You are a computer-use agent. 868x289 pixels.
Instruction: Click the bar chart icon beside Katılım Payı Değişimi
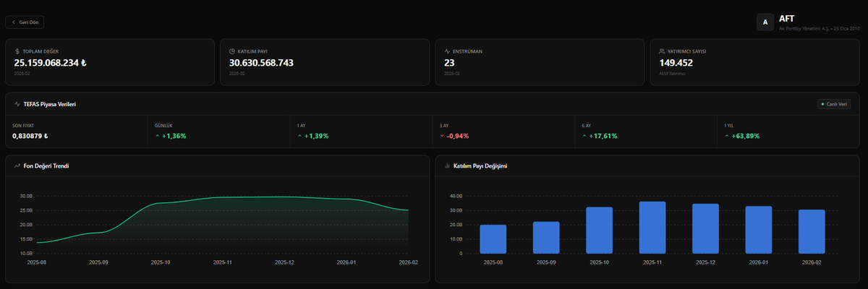click(x=447, y=166)
